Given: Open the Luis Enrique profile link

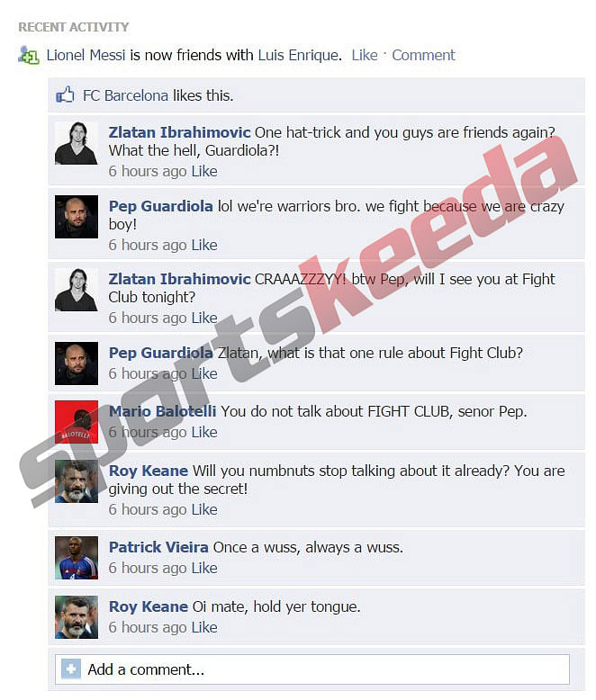Looking at the screenshot, I should [298, 55].
